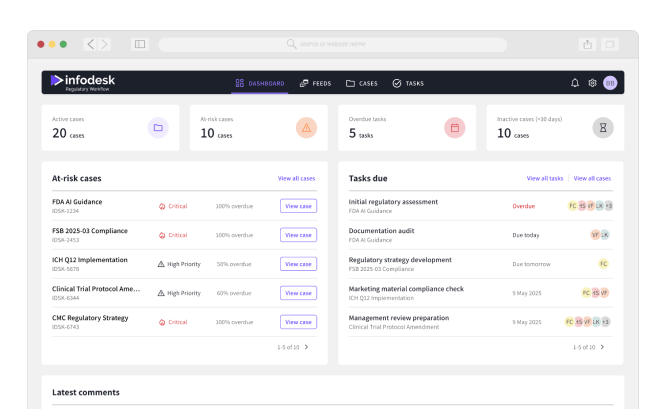Click the notifications bell icon
Image resolution: width=666 pixels, height=409 pixels.
pos(575,83)
